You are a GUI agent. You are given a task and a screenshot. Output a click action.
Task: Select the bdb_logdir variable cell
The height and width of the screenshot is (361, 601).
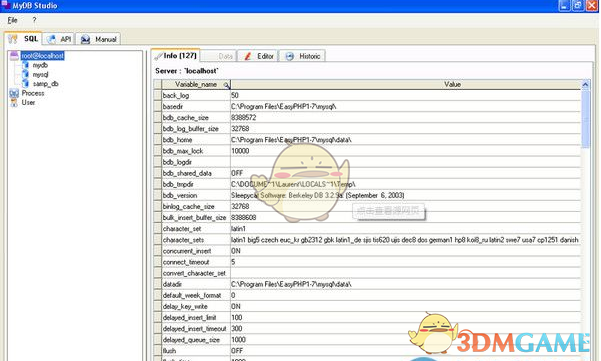pyautogui.click(x=196, y=162)
